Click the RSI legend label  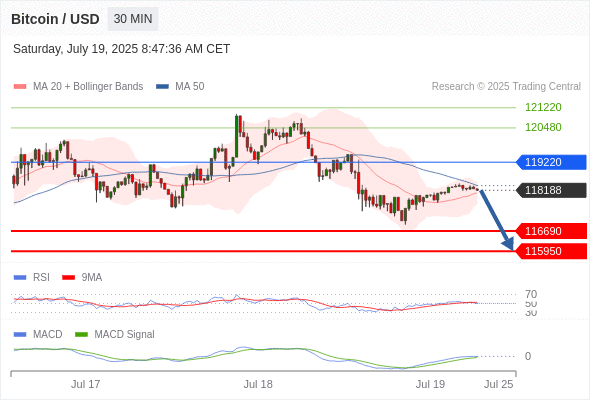(x=41, y=278)
